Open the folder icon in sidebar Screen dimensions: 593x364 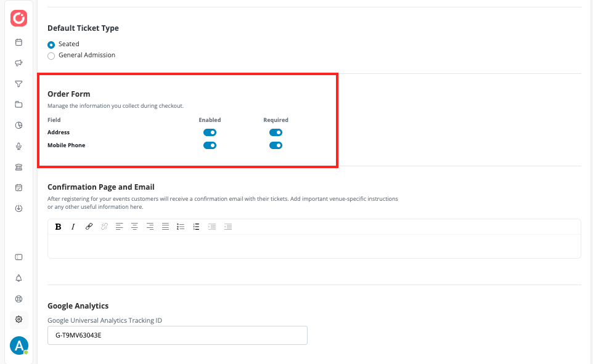[x=18, y=105]
